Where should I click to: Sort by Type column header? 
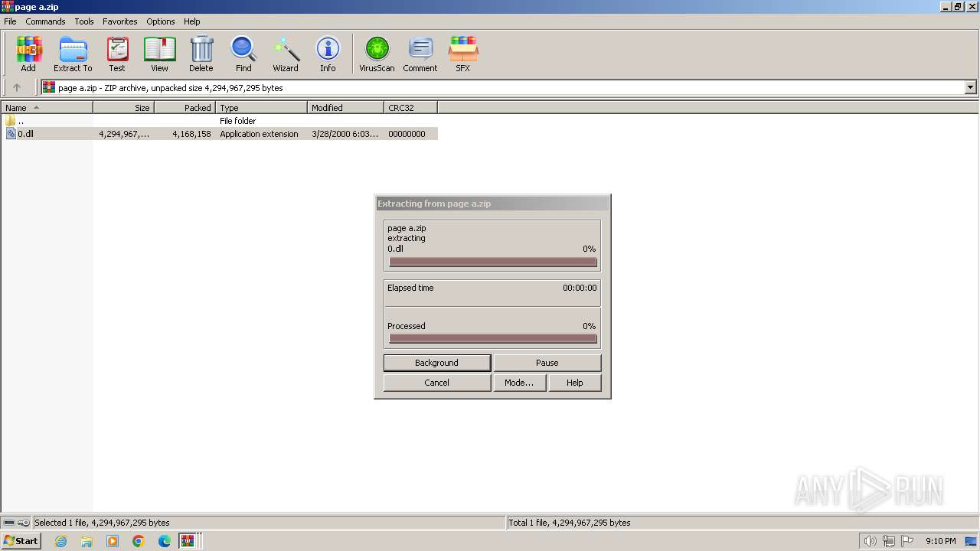click(x=261, y=108)
